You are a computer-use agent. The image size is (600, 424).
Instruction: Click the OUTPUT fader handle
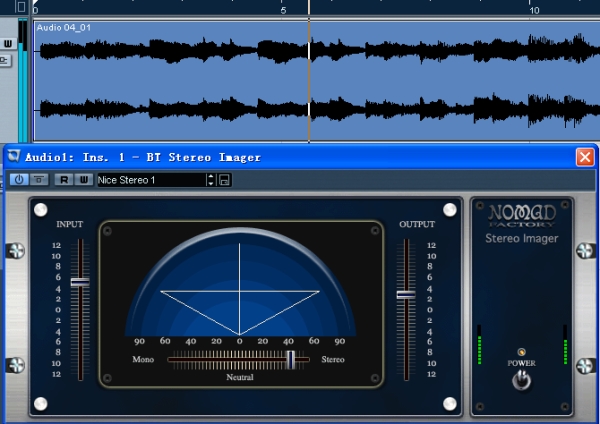coord(406,294)
